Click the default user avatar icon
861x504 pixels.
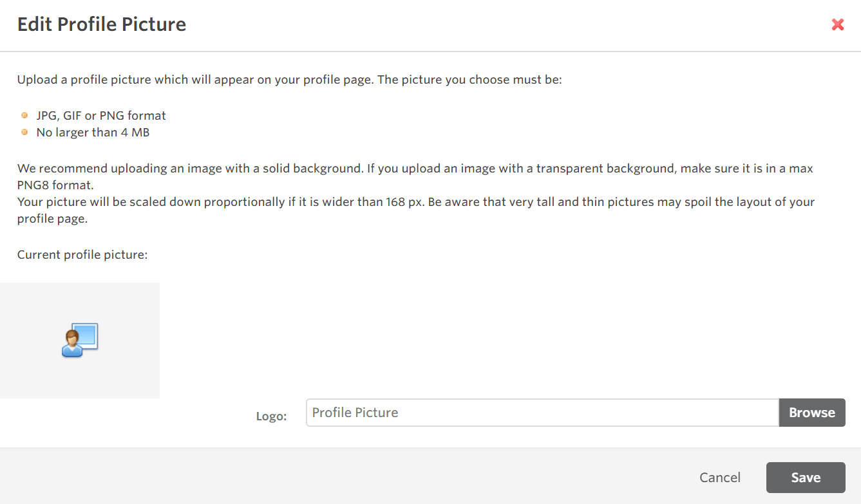click(x=80, y=341)
